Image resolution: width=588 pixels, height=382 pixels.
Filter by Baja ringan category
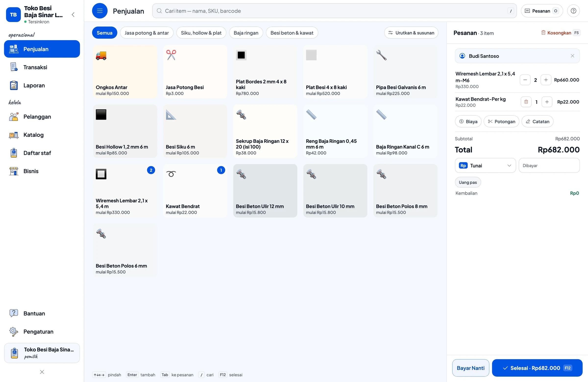[246, 33]
